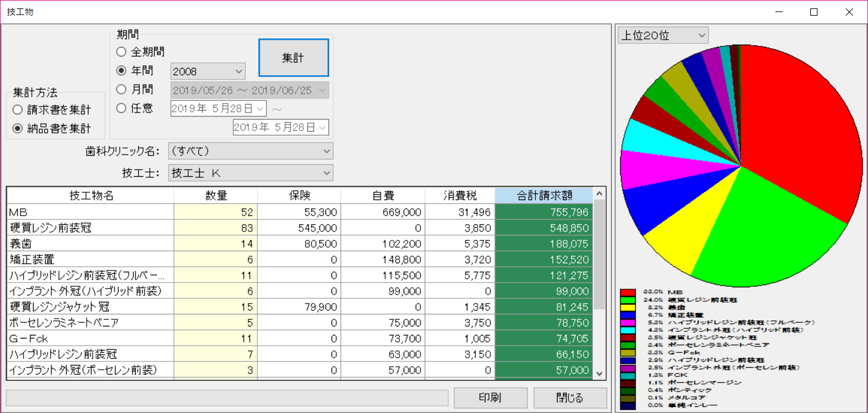Select the 月間 period option

[121, 90]
